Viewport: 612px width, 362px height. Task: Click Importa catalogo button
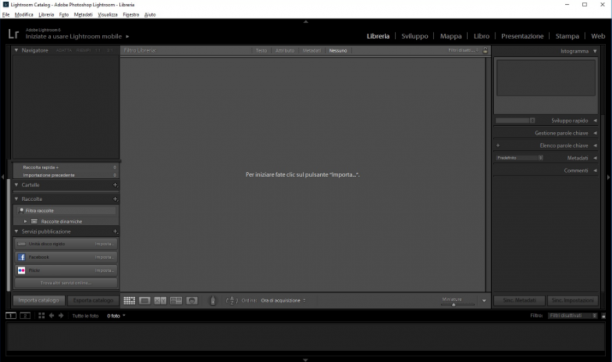[39, 300]
